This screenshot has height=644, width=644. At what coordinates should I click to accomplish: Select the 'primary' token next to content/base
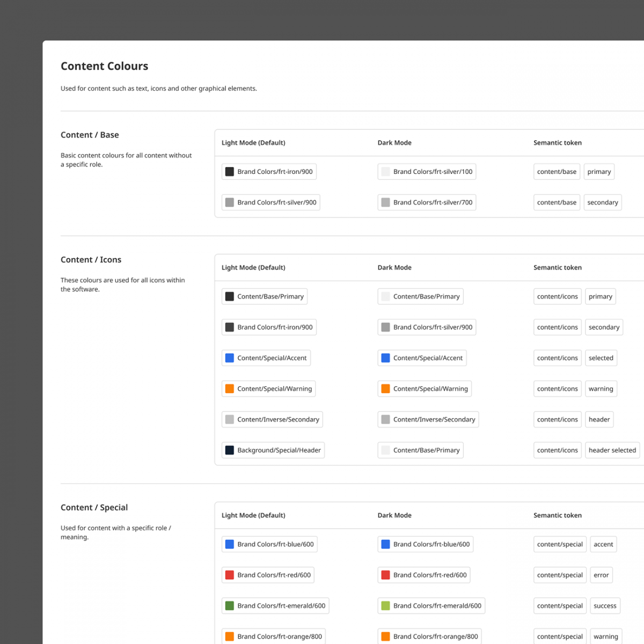point(599,172)
